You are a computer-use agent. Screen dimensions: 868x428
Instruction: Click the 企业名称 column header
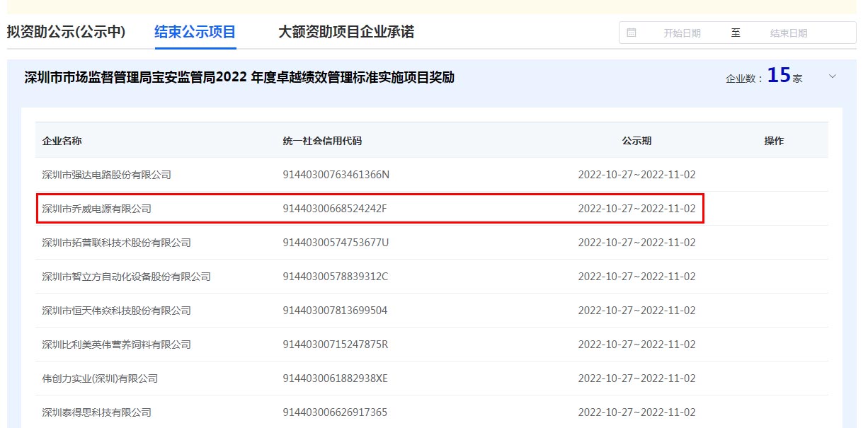pos(62,141)
